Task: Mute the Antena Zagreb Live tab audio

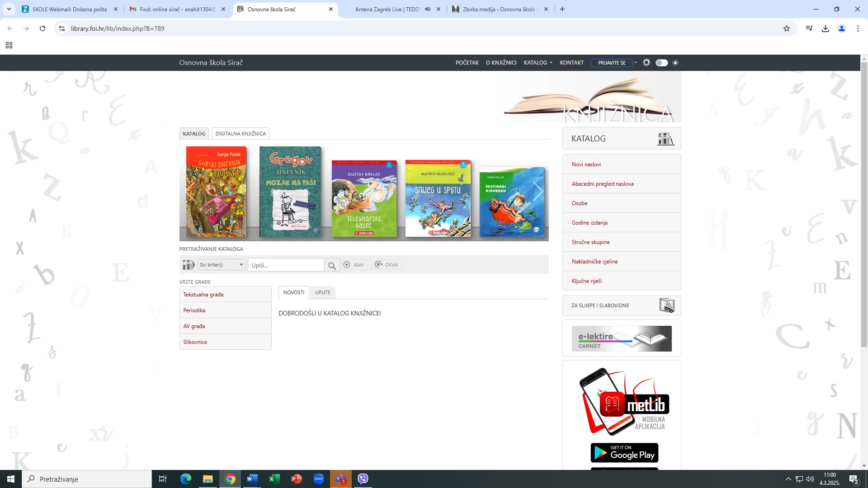Action: coord(428,9)
